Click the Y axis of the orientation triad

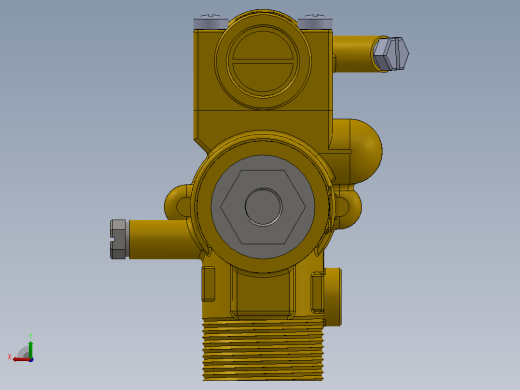click(30, 348)
